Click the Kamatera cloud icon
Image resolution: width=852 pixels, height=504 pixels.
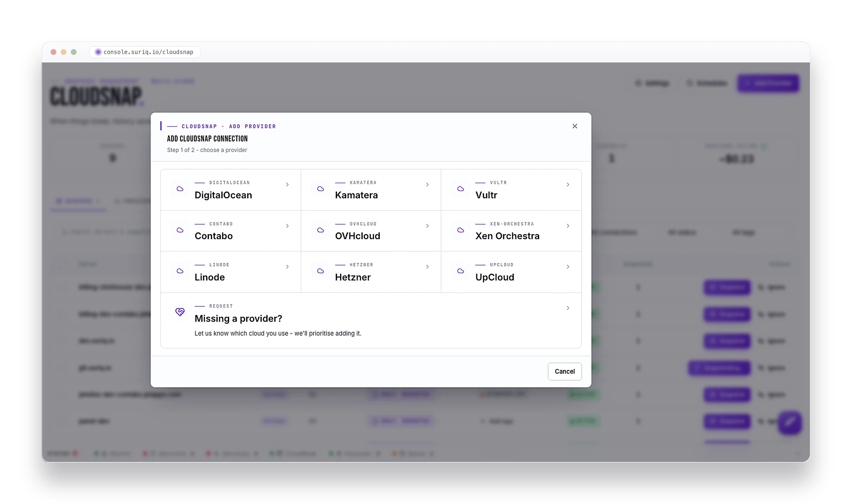(320, 189)
